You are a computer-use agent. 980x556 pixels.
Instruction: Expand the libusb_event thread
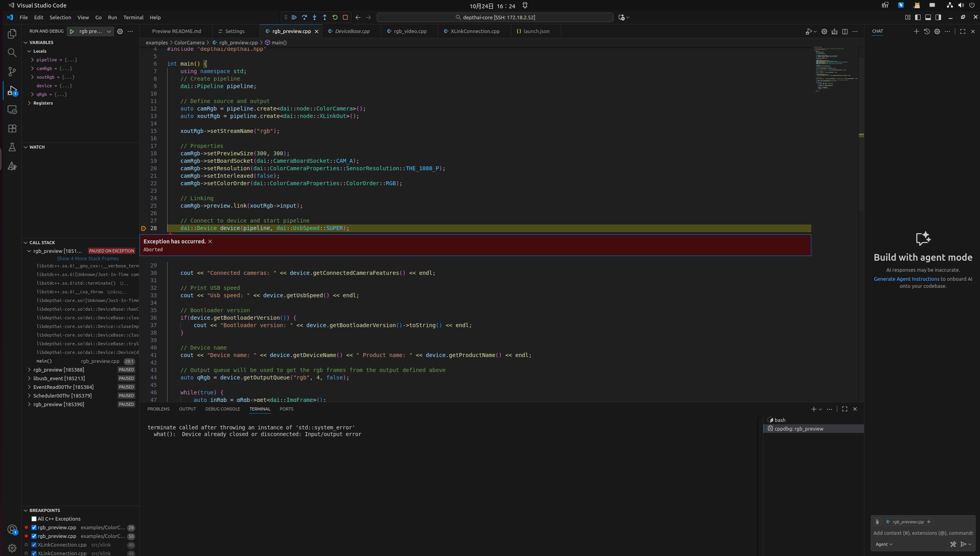tap(29, 378)
